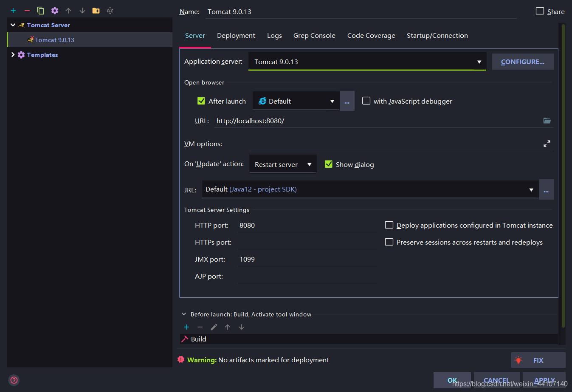572x392 pixels.
Task: Collapse the Before launch section
Action: [184, 314]
